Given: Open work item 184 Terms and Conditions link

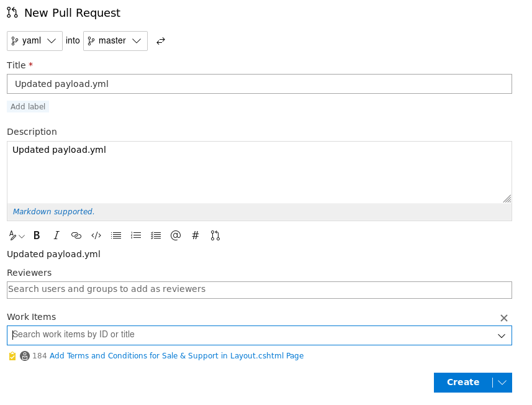Looking at the screenshot, I should [x=176, y=356].
